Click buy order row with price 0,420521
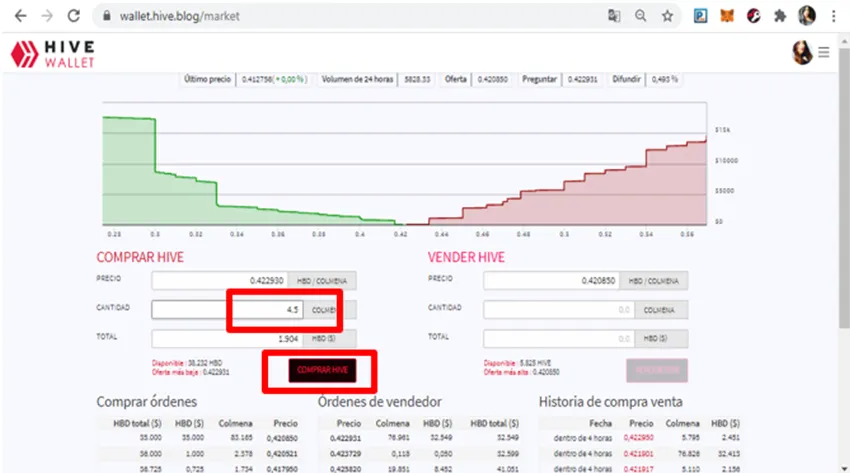 (198, 453)
